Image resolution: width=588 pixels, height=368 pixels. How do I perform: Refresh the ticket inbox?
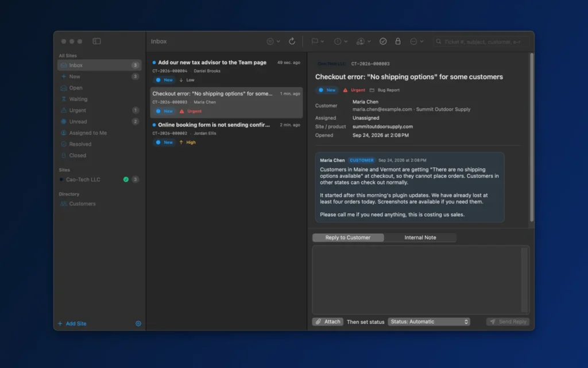coord(292,41)
